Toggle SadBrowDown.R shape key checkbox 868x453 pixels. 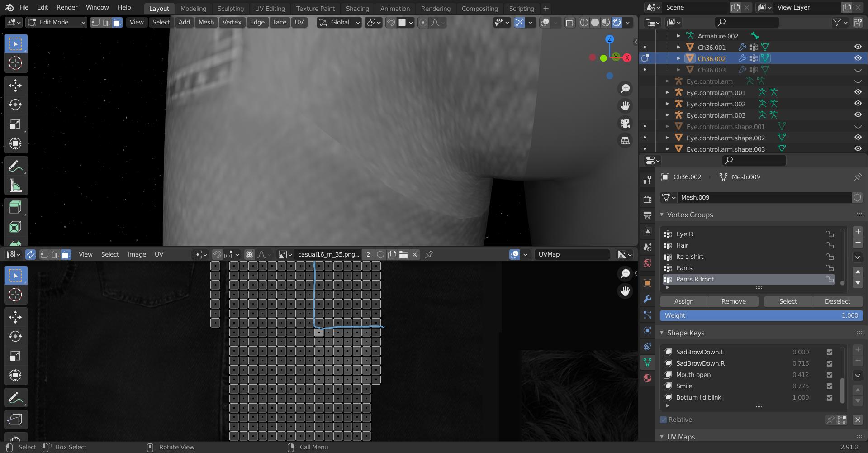coord(830,363)
